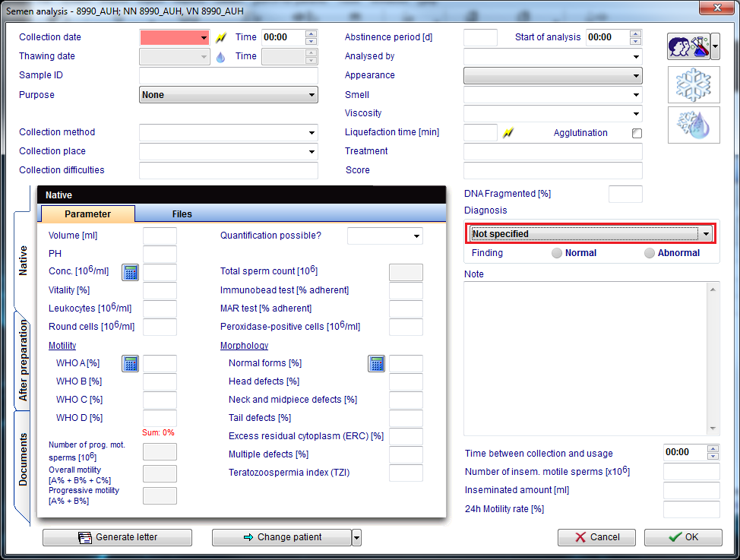Image resolution: width=740 pixels, height=560 pixels.
Task: Open the Motility link
Action: 62,346
